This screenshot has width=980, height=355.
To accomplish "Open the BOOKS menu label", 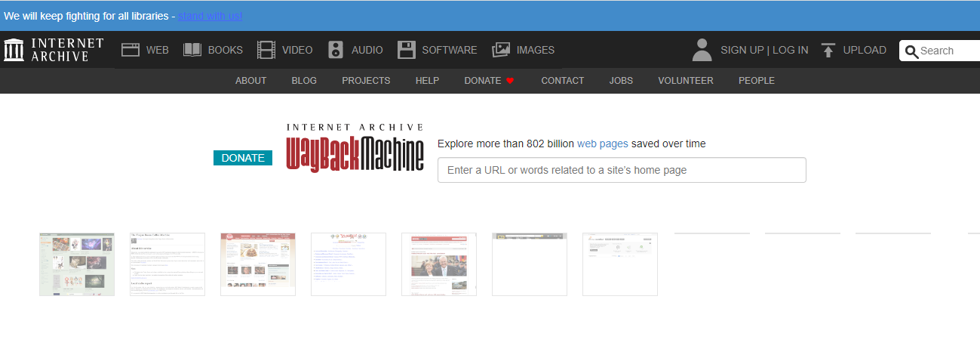I will [226, 50].
